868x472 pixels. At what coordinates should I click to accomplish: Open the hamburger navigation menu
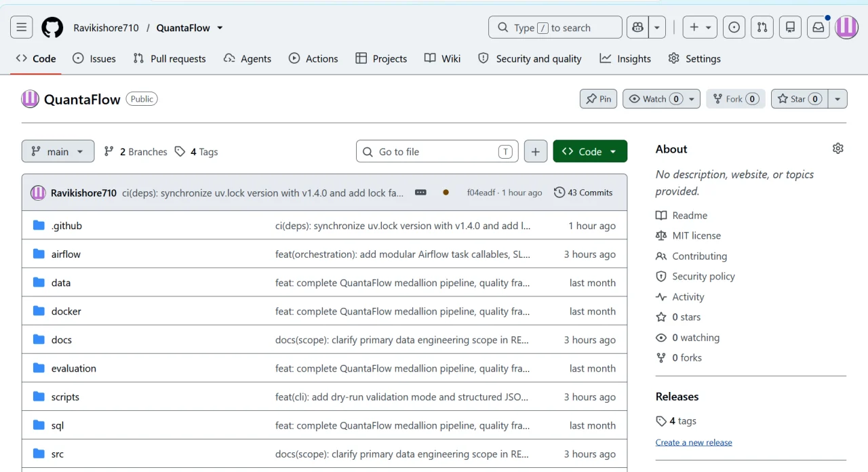pos(22,28)
